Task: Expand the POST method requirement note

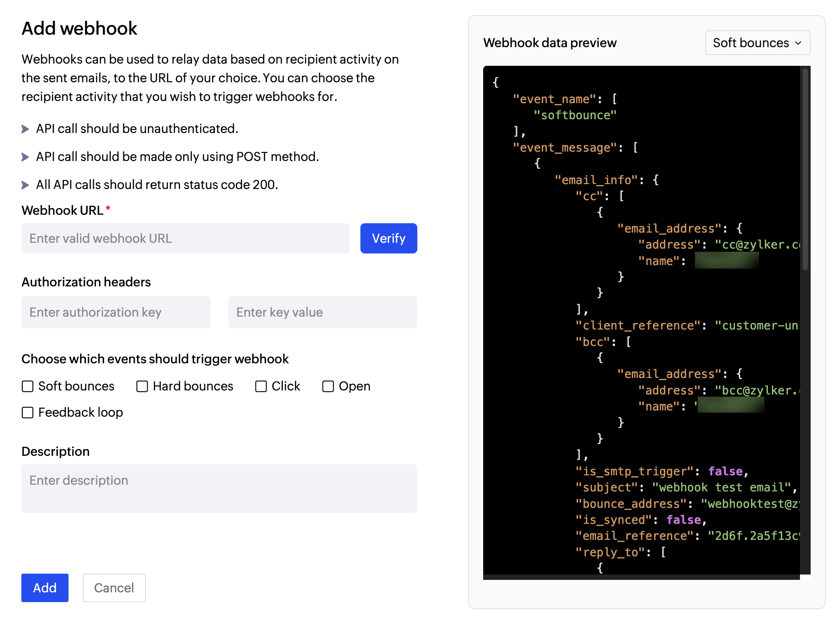Action: (25, 157)
